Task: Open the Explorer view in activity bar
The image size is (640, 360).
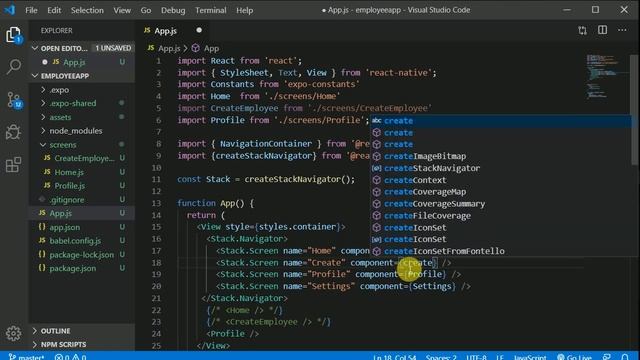Action: tap(13, 35)
